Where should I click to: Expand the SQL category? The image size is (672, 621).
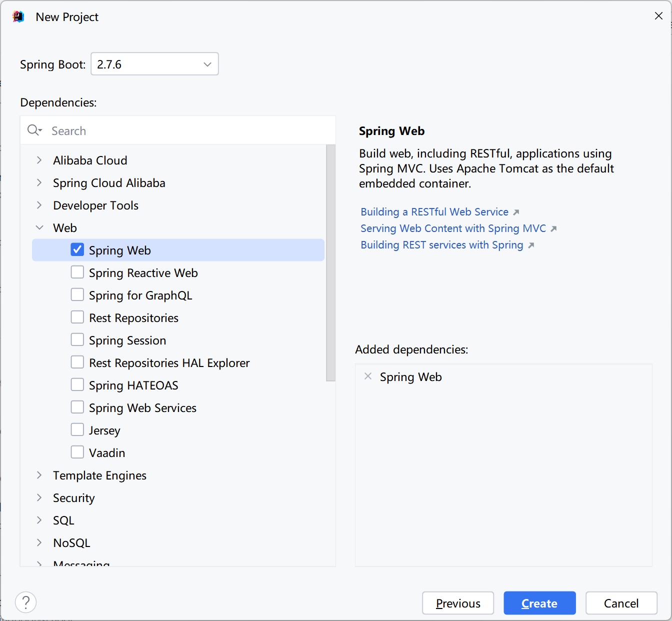(x=39, y=520)
